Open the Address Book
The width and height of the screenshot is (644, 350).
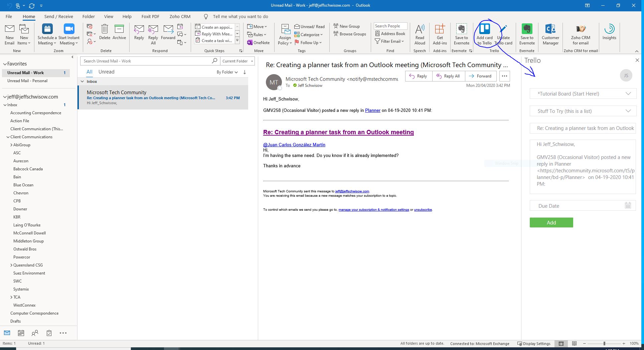coord(390,33)
